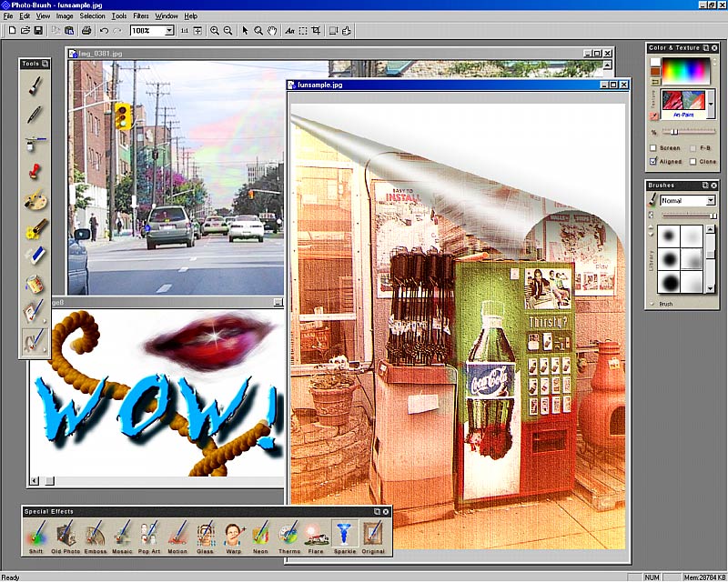The width and height of the screenshot is (728, 582).
Task: Open the Selection menu
Action: tap(92, 16)
